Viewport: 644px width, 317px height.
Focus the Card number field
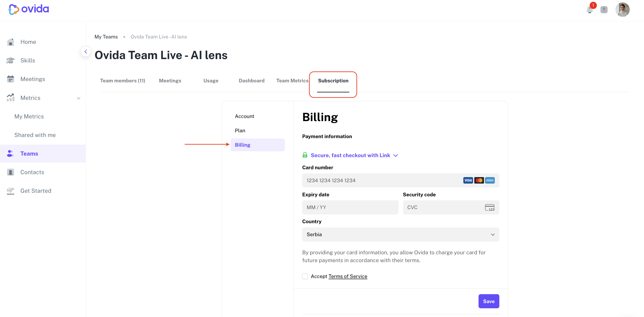point(400,180)
